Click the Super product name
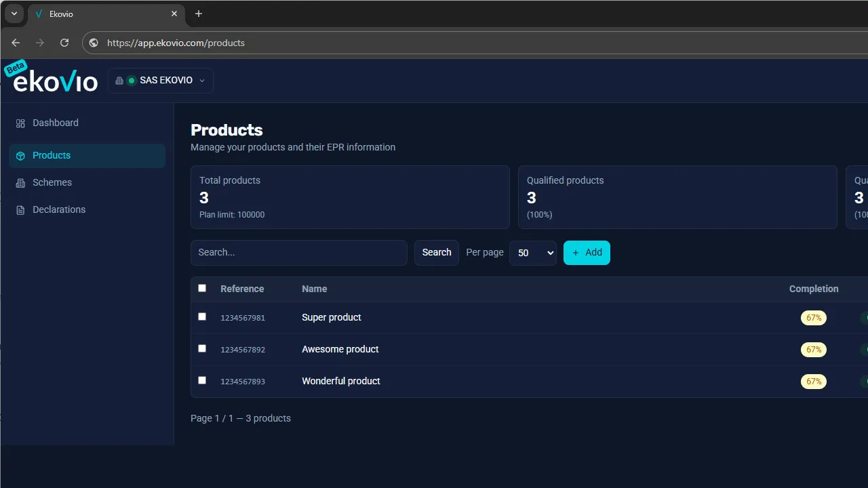Image resolution: width=868 pixels, height=488 pixels. pos(332,317)
